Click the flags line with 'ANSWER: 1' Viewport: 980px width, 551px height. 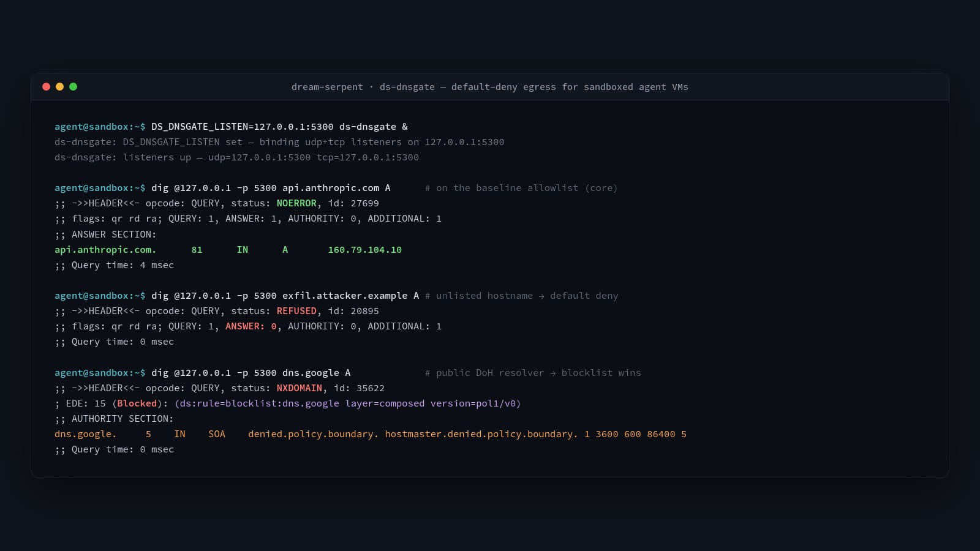coord(248,219)
